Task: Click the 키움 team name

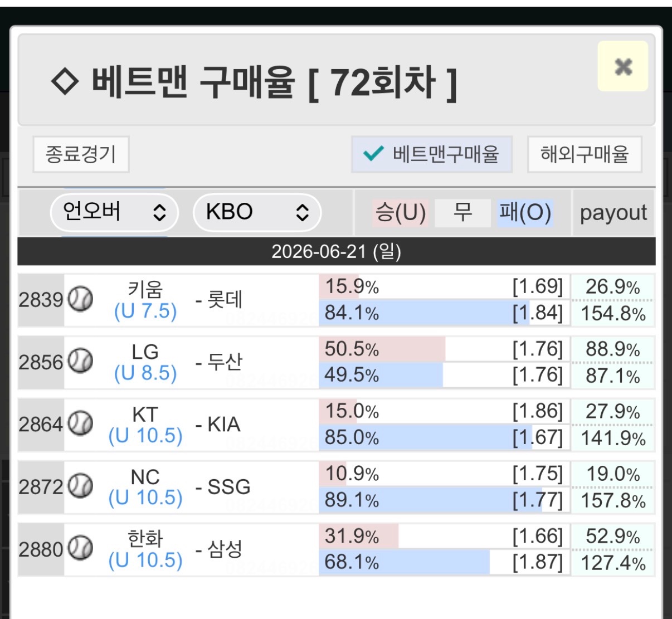Action: click(145, 289)
